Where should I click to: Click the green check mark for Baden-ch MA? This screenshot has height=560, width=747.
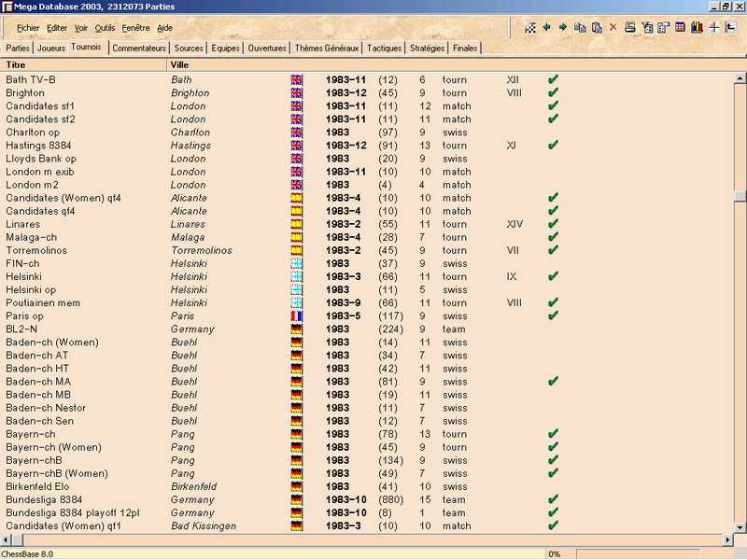click(x=553, y=381)
